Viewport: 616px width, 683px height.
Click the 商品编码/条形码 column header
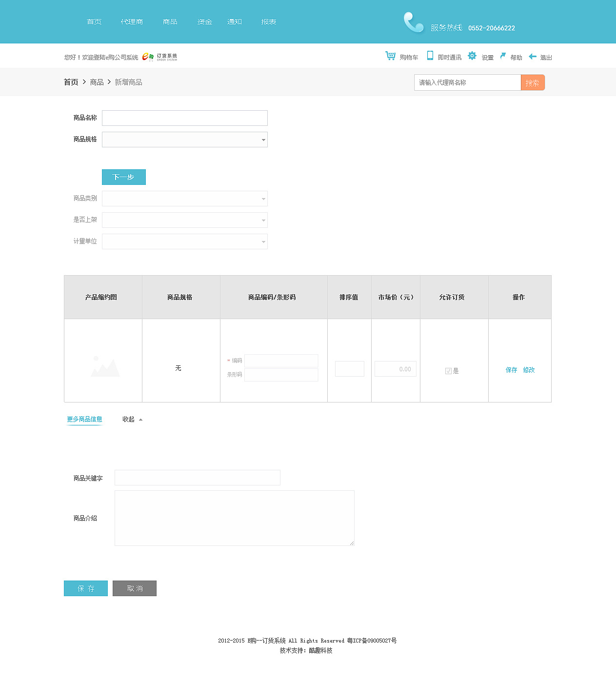pos(274,297)
